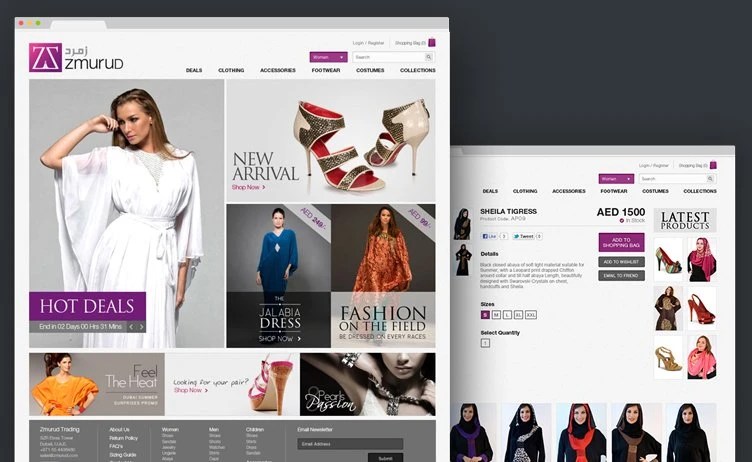Open the red slingback heel in Latest Products
This screenshot has width=752, height=462.
[702, 308]
